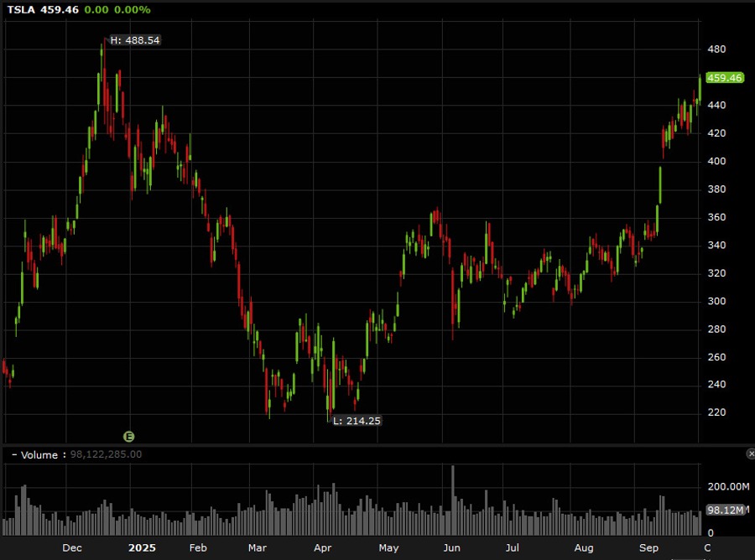This screenshot has width=755, height=560.
Task: Click the tallest volume bar in June
Action: coord(453,499)
